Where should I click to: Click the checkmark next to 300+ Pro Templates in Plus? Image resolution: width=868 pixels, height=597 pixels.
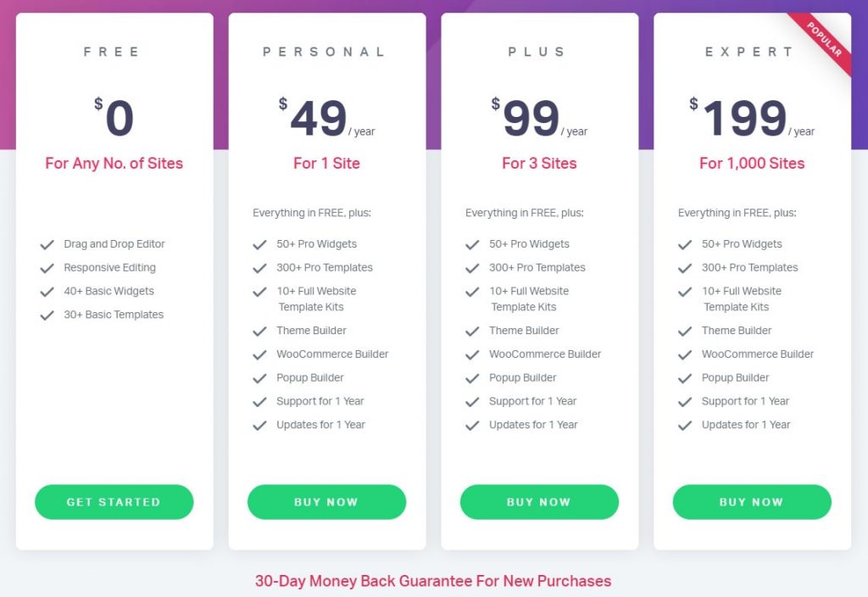pos(473,268)
